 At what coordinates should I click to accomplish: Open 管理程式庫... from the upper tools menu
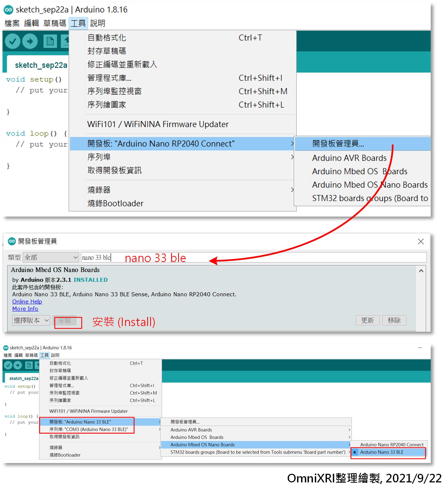pos(183,78)
